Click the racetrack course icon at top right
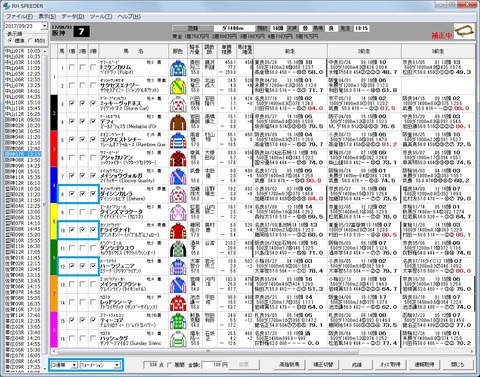The image size is (480, 377). [464, 31]
